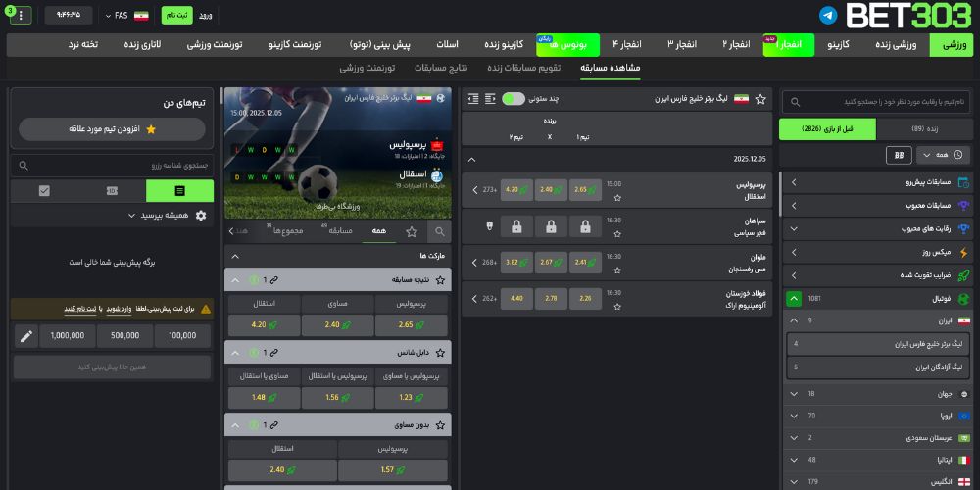Collapse the فوتبال sport section
Viewport: 980px width, 490px height.
point(794,298)
